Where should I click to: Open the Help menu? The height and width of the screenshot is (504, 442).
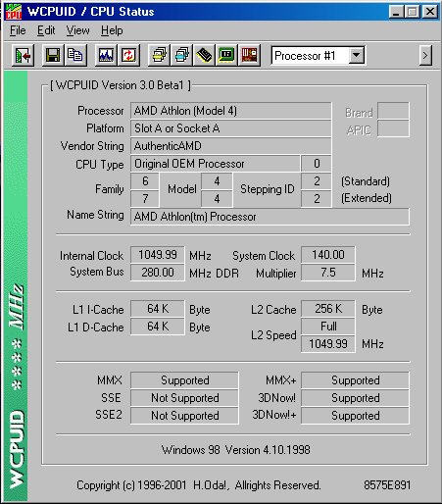pyautogui.click(x=112, y=30)
